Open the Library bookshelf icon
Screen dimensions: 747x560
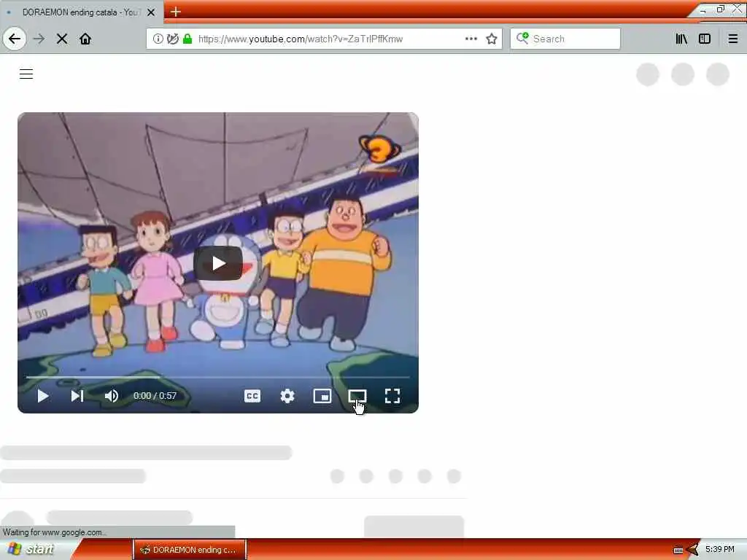681,39
